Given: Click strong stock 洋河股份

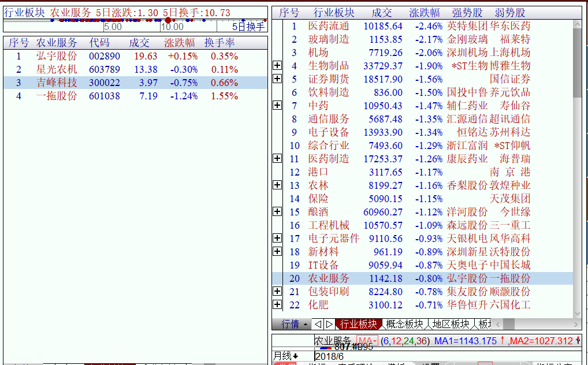Looking at the screenshot, I should click(467, 212).
